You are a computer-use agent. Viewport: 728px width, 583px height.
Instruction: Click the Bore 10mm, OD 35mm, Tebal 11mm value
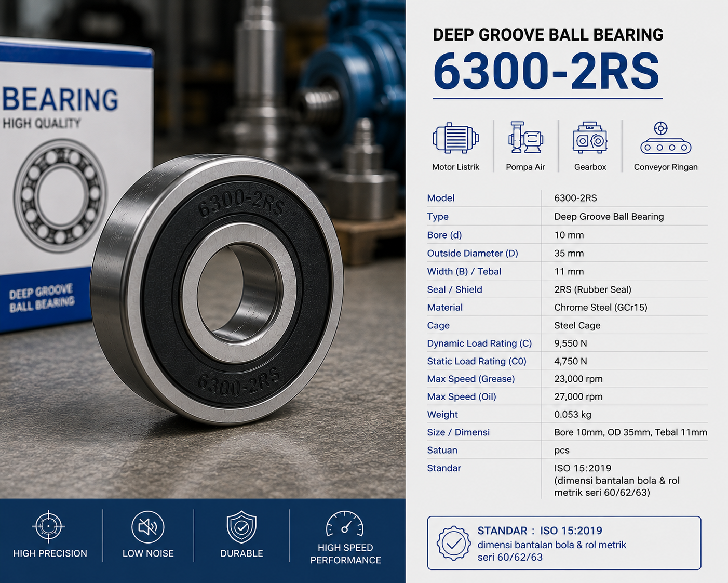(x=630, y=432)
